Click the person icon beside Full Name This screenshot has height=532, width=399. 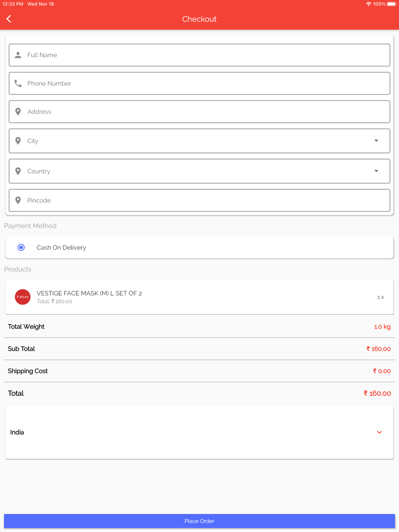point(18,55)
